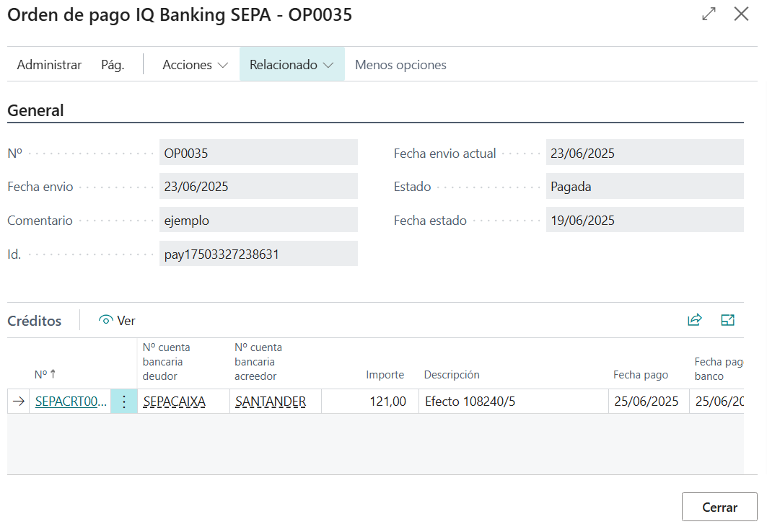Close the dialog with X icon
The height and width of the screenshot is (532, 767).
tap(741, 14)
